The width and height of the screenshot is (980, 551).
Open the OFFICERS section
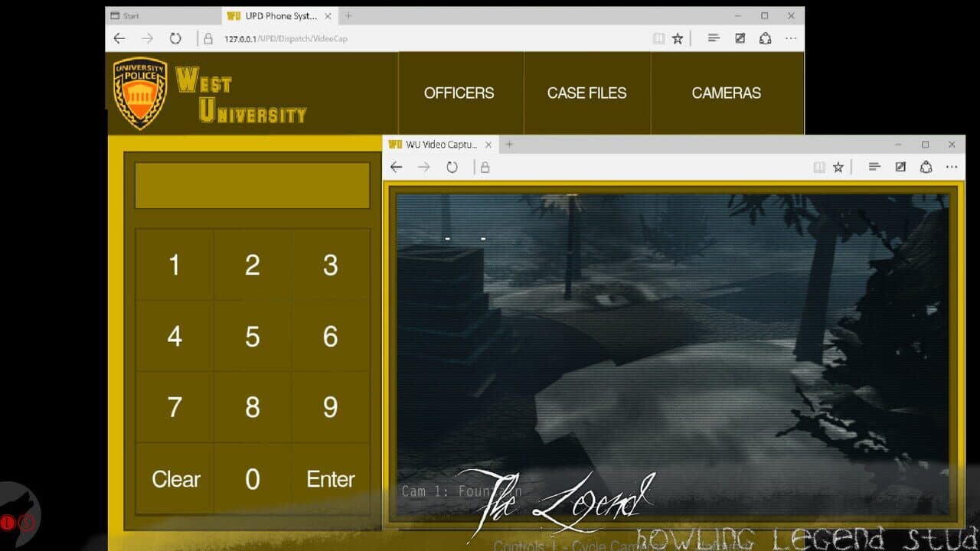tap(459, 93)
